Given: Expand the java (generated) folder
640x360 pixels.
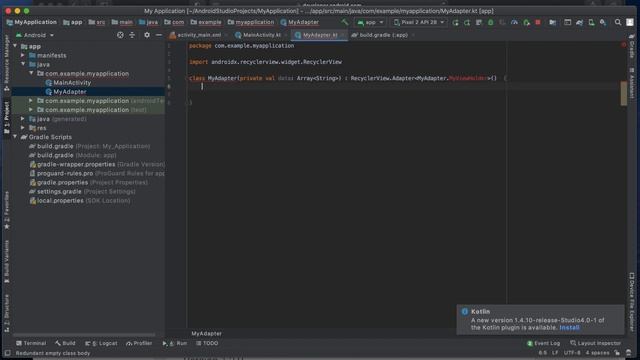Looking at the screenshot, I should [x=23, y=119].
